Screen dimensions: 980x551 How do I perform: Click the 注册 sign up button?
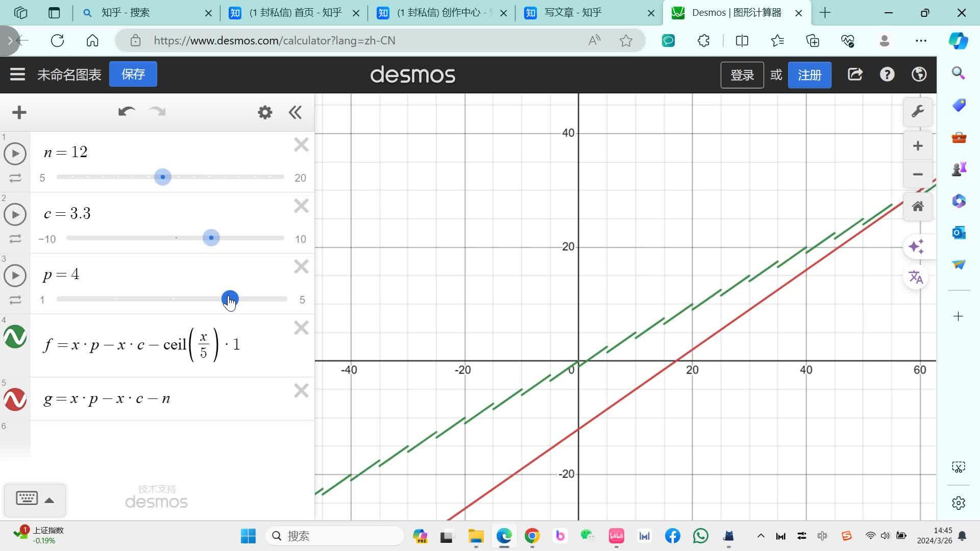[x=810, y=75]
